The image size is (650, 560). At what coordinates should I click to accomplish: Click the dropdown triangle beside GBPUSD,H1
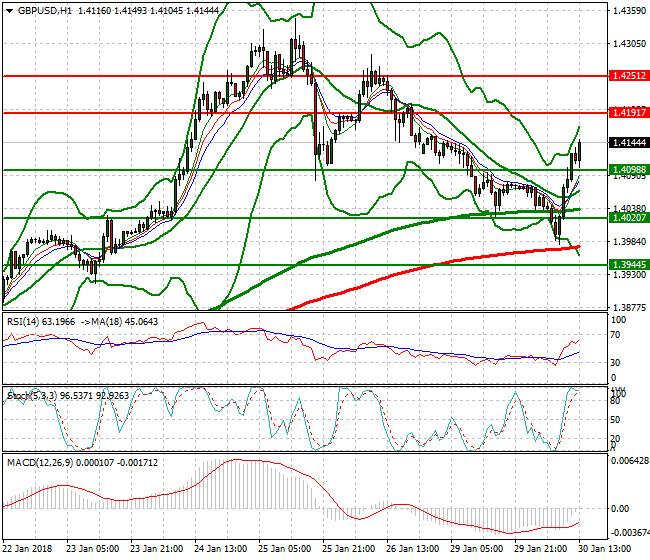pos(10,11)
